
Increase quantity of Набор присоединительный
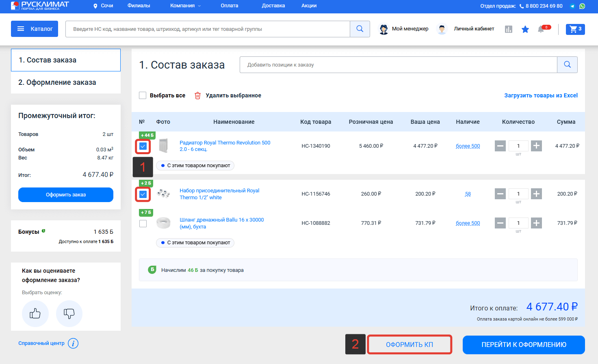click(536, 194)
